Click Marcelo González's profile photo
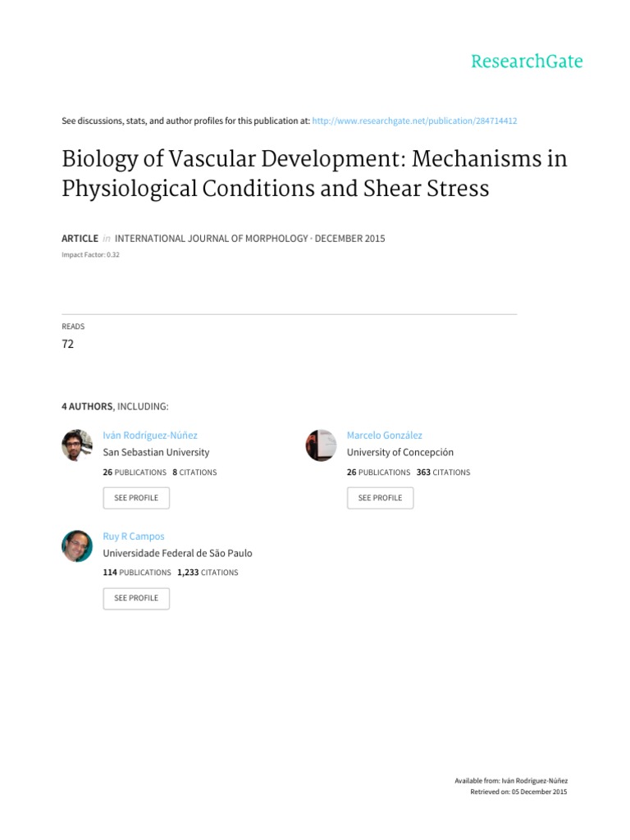This screenshot has height=840, width=630. tap(321, 445)
